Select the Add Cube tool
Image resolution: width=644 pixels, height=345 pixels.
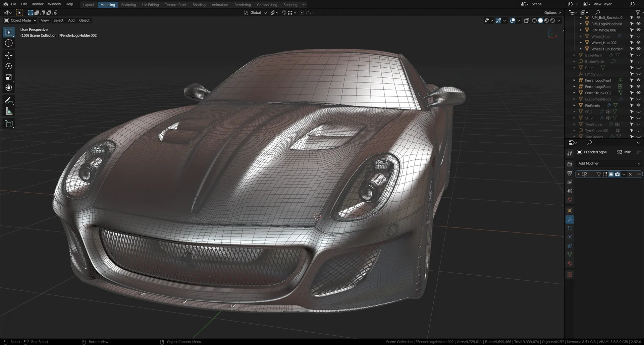coord(9,124)
